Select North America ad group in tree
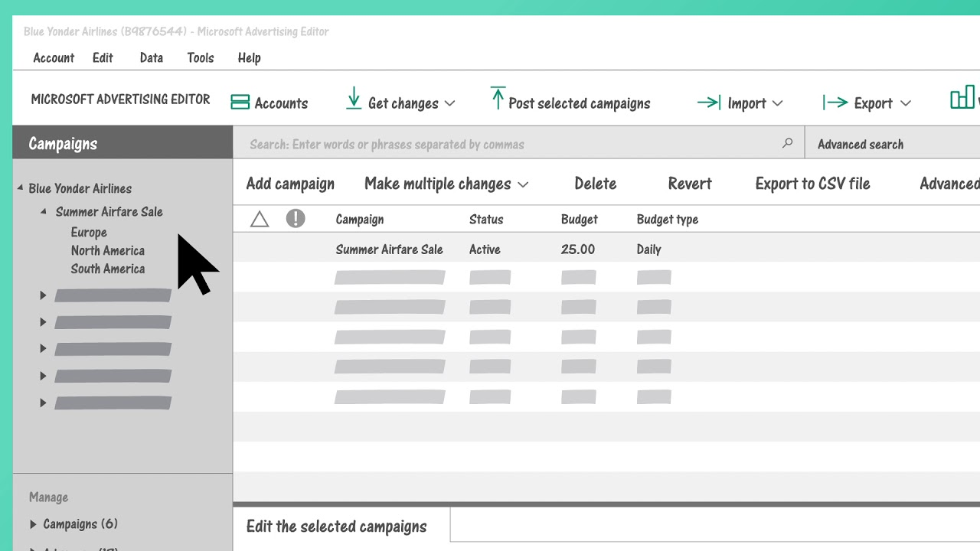The height and width of the screenshot is (551, 980). click(108, 250)
